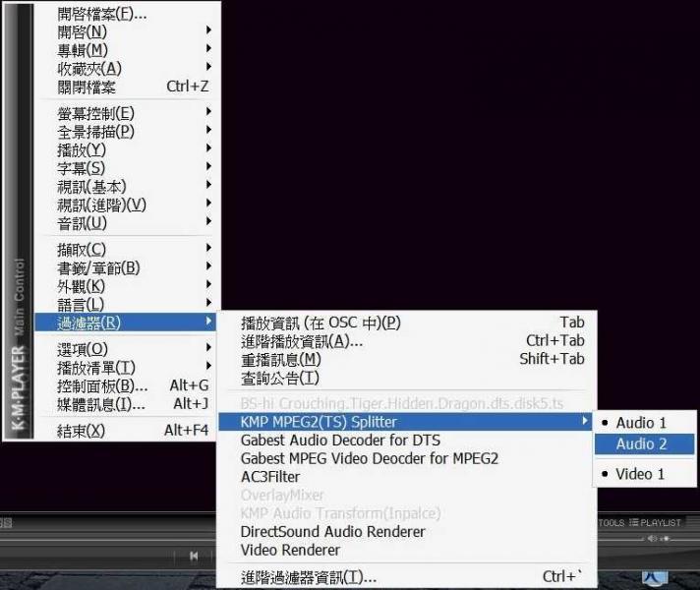Select AC3Filter from filter list
The image size is (700, 590).
coord(270,477)
